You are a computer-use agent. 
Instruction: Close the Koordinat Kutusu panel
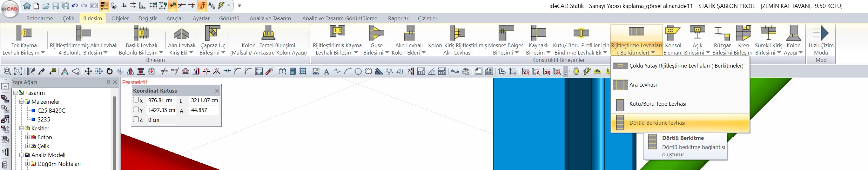coord(217,91)
